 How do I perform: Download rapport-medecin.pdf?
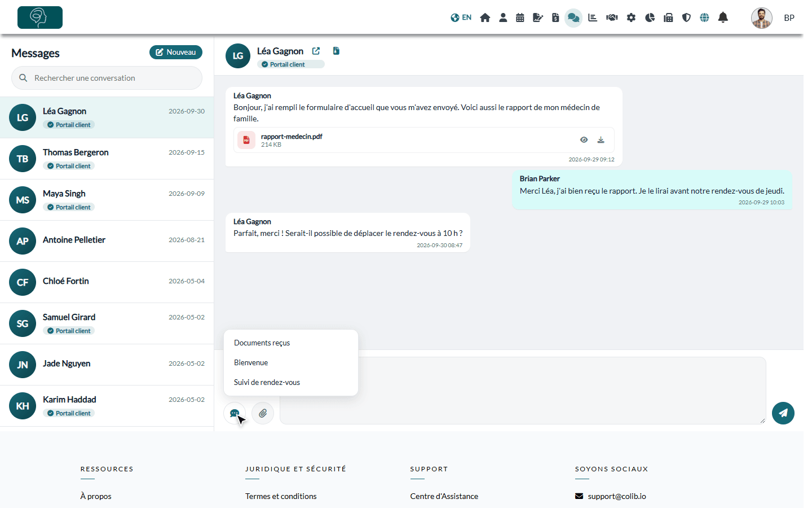click(x=601, y=140)
